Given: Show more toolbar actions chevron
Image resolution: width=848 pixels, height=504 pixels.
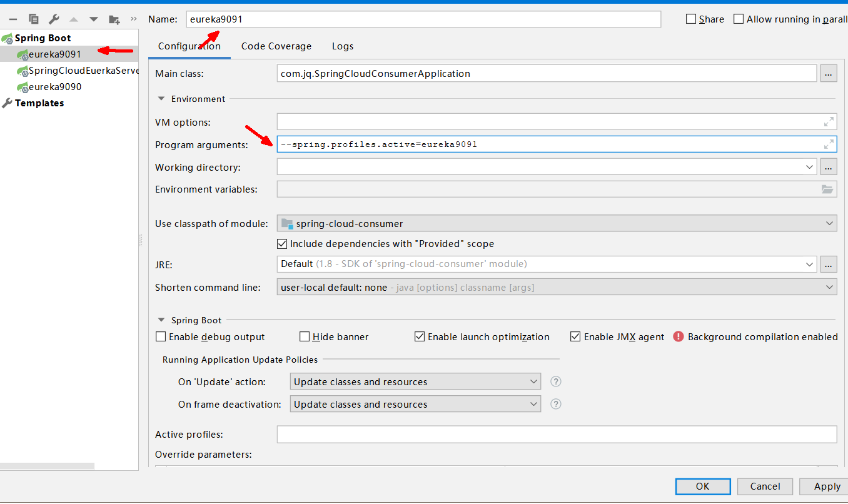Looking at the screenshot, I should point(133,19).
